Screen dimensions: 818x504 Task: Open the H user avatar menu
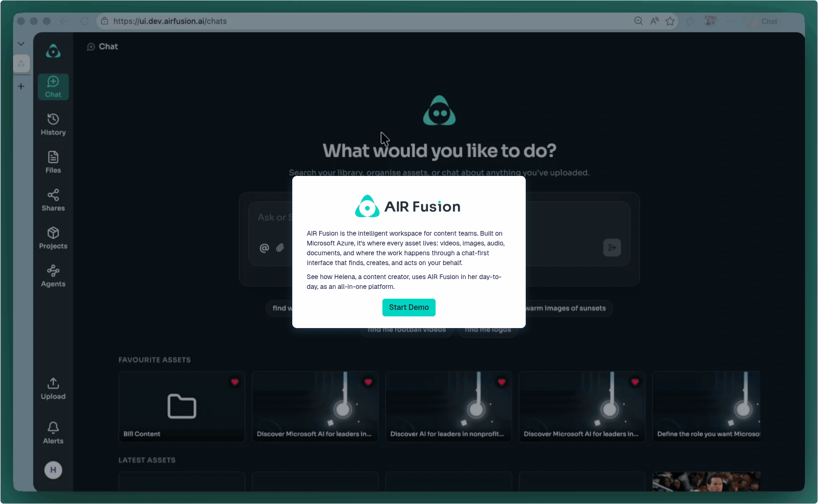click(53, 470)
